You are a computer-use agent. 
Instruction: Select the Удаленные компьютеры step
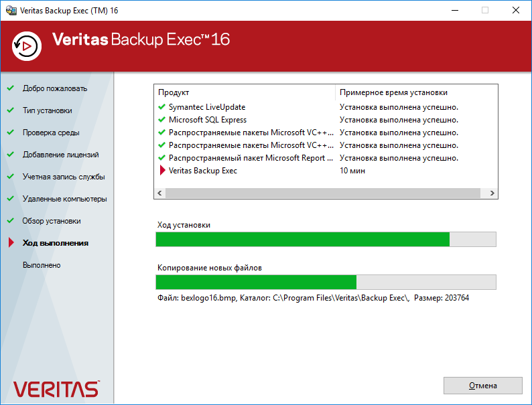click(65, 199)
